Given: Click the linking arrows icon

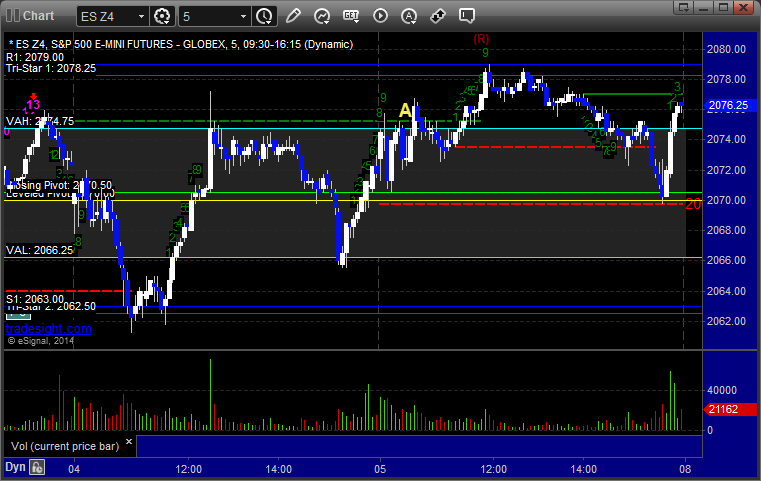Looking at the screenshot, I should 438,16.
